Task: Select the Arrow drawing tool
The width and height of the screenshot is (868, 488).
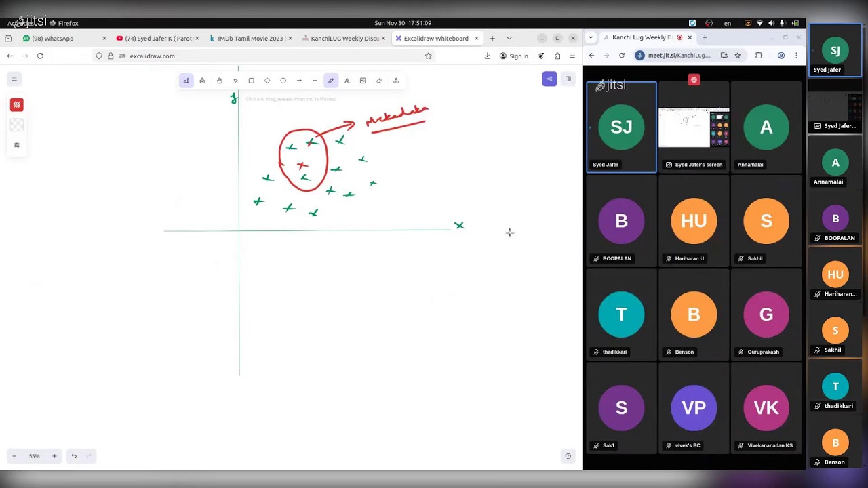Action: click(x=299, y=81)
